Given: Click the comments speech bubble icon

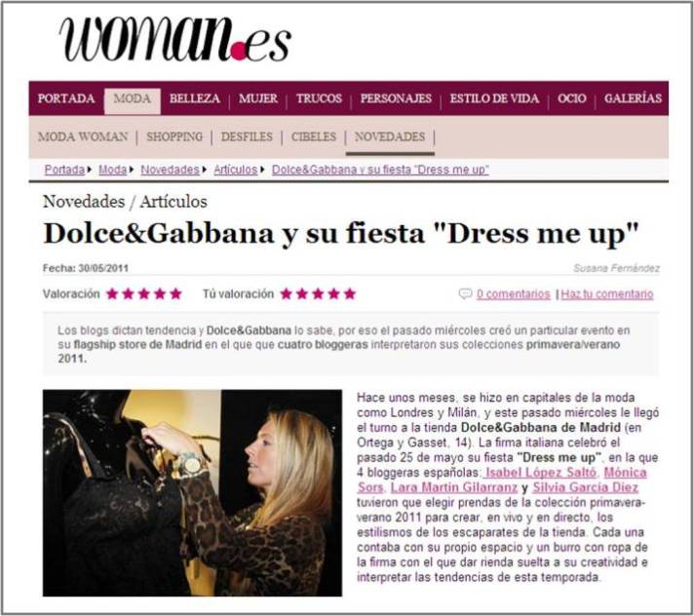Looking at the screenshot, I should pos(465,293).
